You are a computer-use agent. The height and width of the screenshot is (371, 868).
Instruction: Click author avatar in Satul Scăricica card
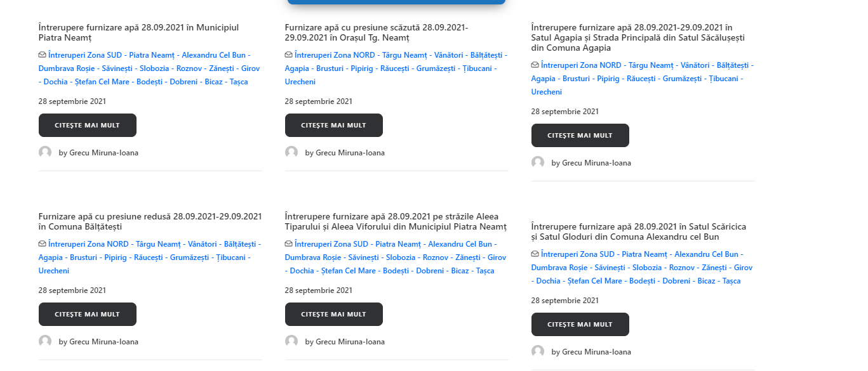coord(538,351)
